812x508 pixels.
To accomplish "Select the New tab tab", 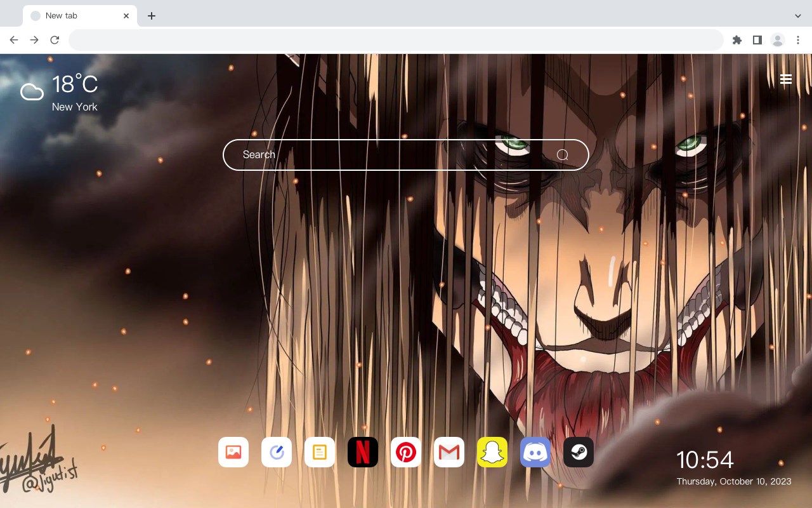I will point(80,16).
